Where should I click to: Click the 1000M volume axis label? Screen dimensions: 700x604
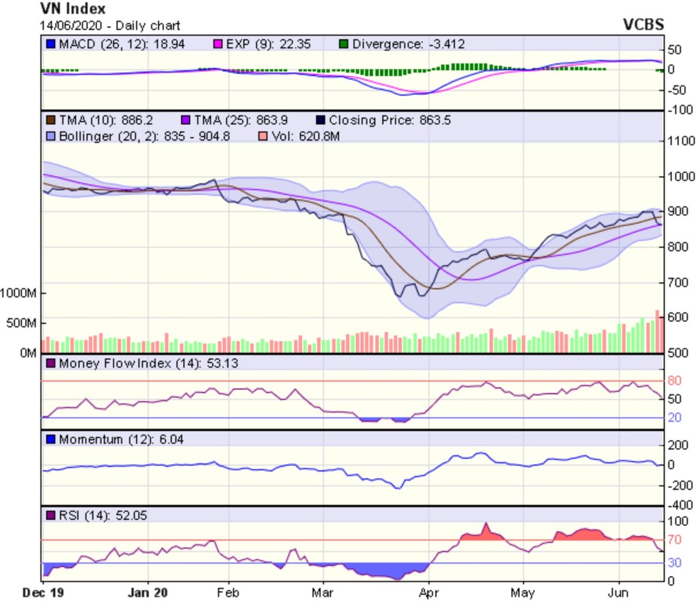pos(18,293)
